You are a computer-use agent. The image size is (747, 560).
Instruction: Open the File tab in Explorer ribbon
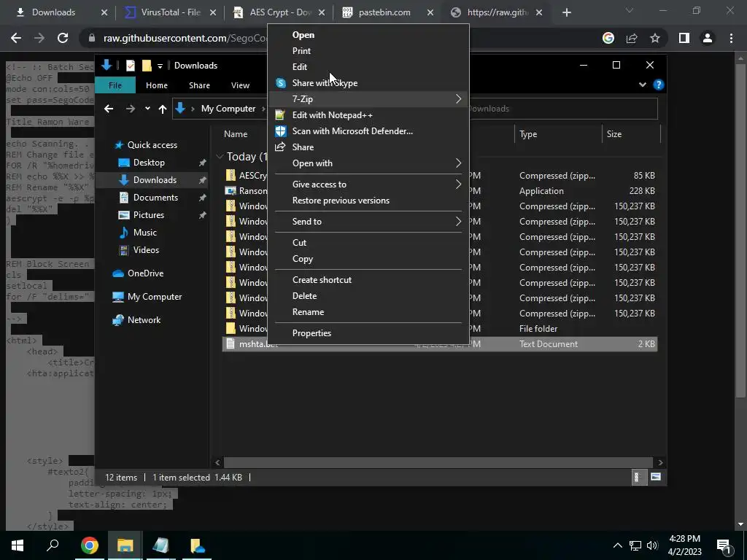115,85
